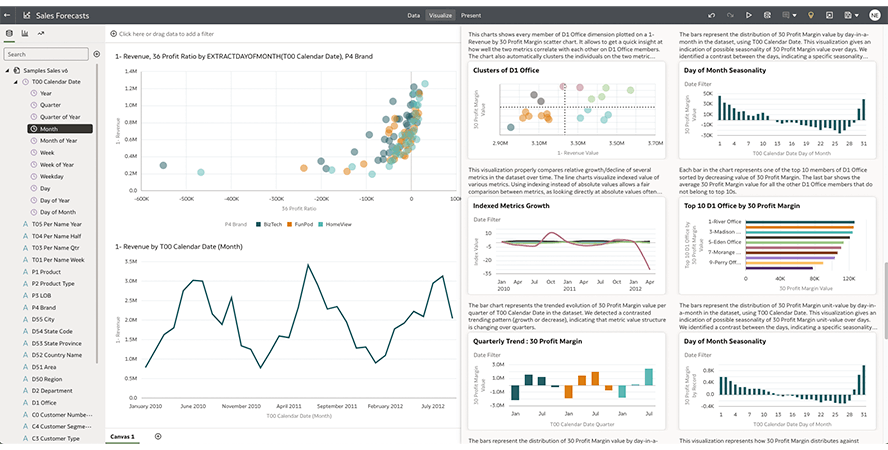This screenshot has width=888, height=450.
Task: Select Canvas 1 tab at bottom
Action: click(122, 437)
